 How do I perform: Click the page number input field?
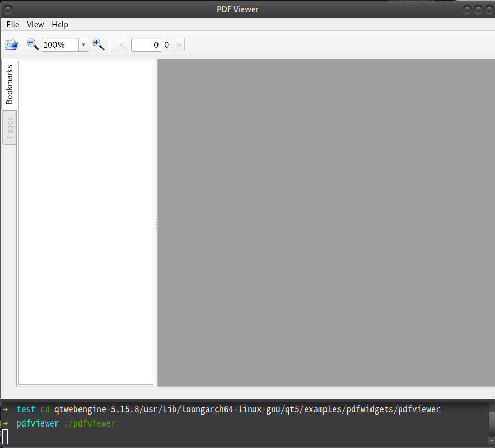[x=146, y=45]
